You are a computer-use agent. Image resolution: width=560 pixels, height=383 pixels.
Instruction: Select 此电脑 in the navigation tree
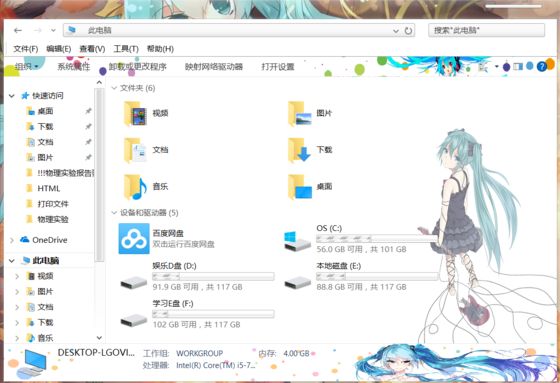click(46, 260)
